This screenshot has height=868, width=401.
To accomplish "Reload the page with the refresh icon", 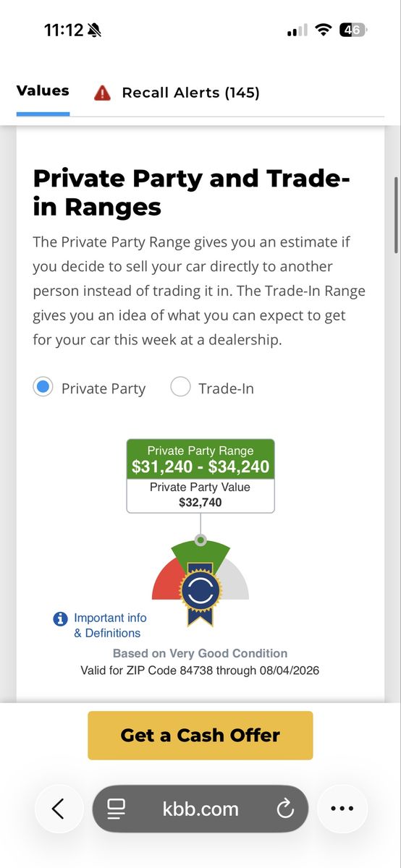I will coord(285,808).
